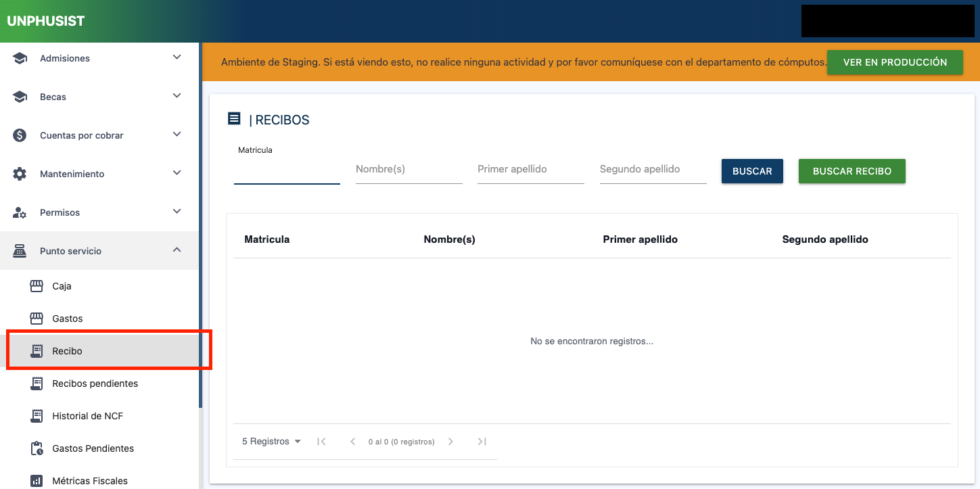Click the Gastos Pendientes clipboard icon

[37, 448]
